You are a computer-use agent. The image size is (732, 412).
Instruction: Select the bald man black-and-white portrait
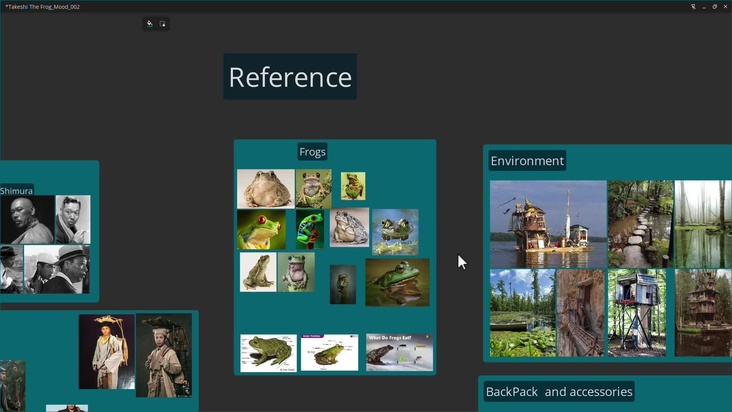[x=27, y=219]
